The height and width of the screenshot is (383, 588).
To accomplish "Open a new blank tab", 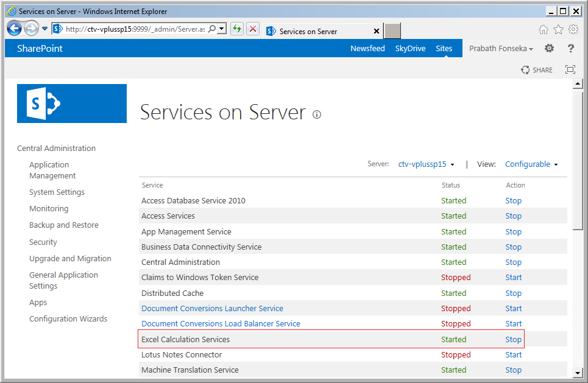I will click(x=392, y=31).
